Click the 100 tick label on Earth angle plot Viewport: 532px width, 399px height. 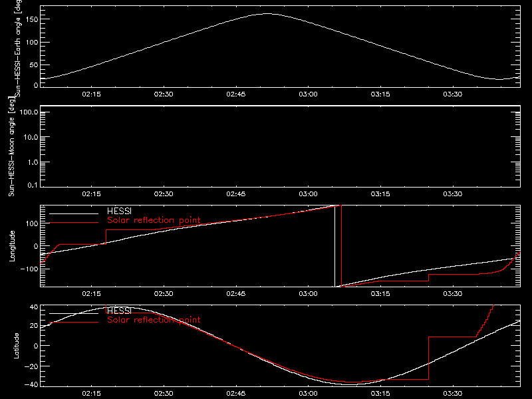pyautogui.click(x=31, y=43)
